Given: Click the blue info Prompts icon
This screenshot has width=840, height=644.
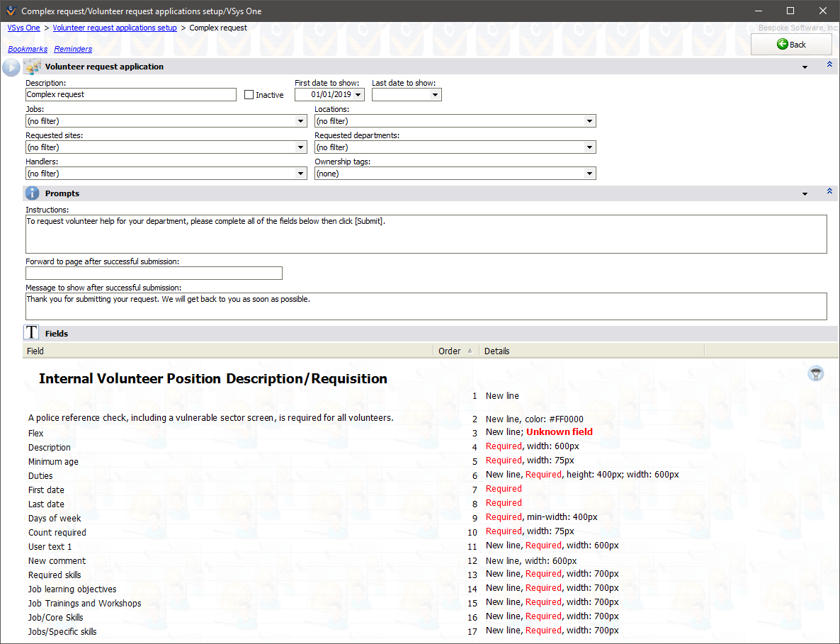Looking at the screenshot, I should point(32,193).
